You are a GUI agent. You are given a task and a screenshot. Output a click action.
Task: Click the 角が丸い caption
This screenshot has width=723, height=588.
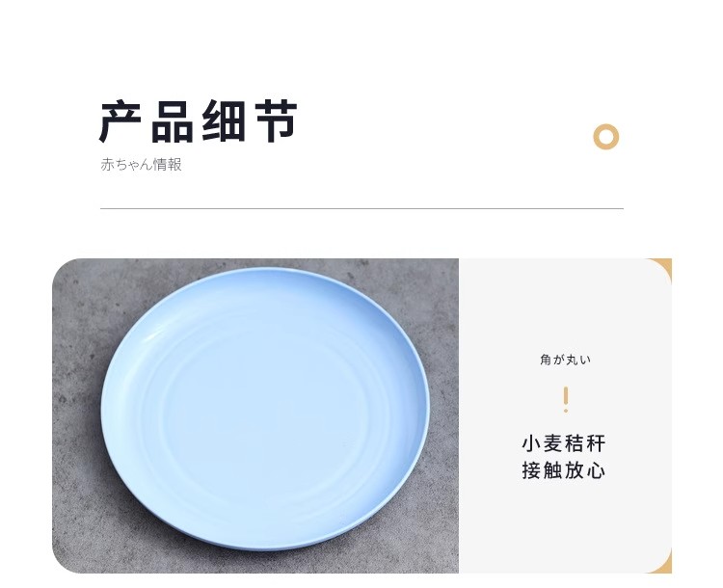tap(565, 360)
